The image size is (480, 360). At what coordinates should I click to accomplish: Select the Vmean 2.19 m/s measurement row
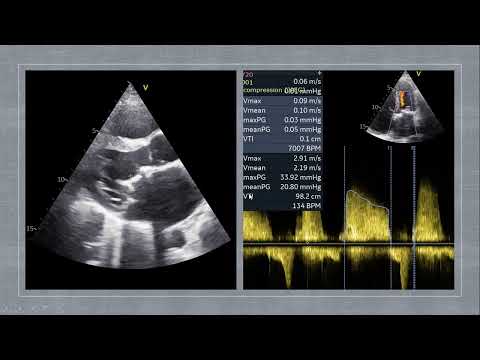pos(282,168)
